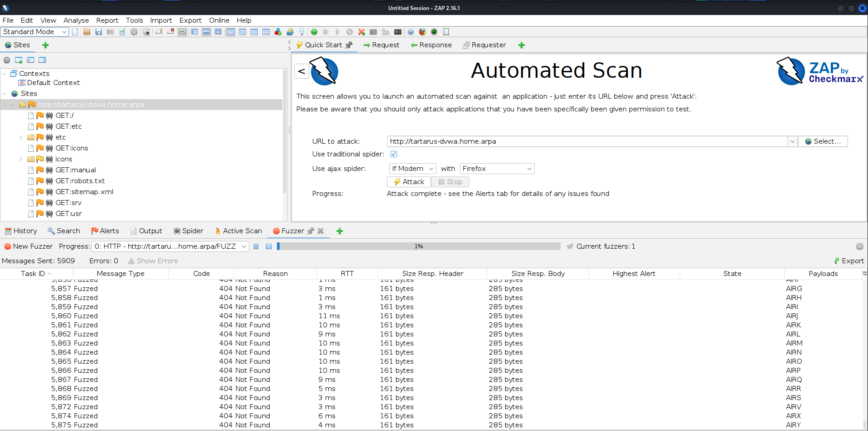868x431 pixels.
Task: Click the New Session toolbar icon
Action: [x=75, y=32]
